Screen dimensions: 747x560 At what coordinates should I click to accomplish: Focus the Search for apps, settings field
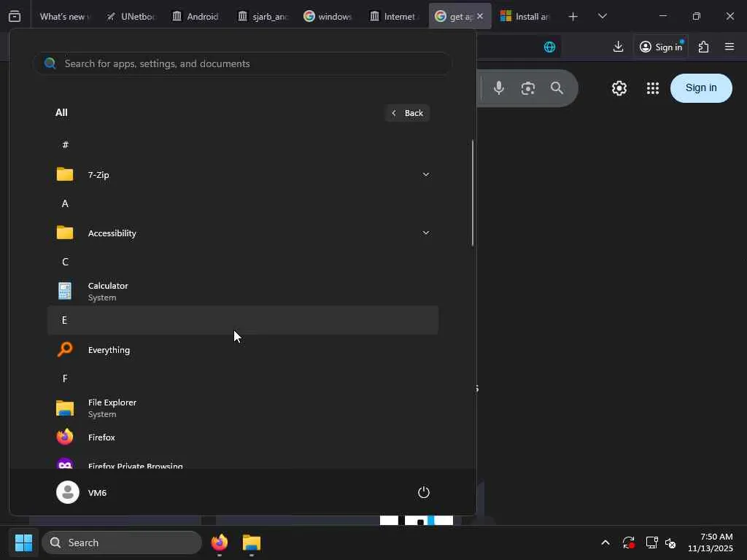tap(242, 63)
